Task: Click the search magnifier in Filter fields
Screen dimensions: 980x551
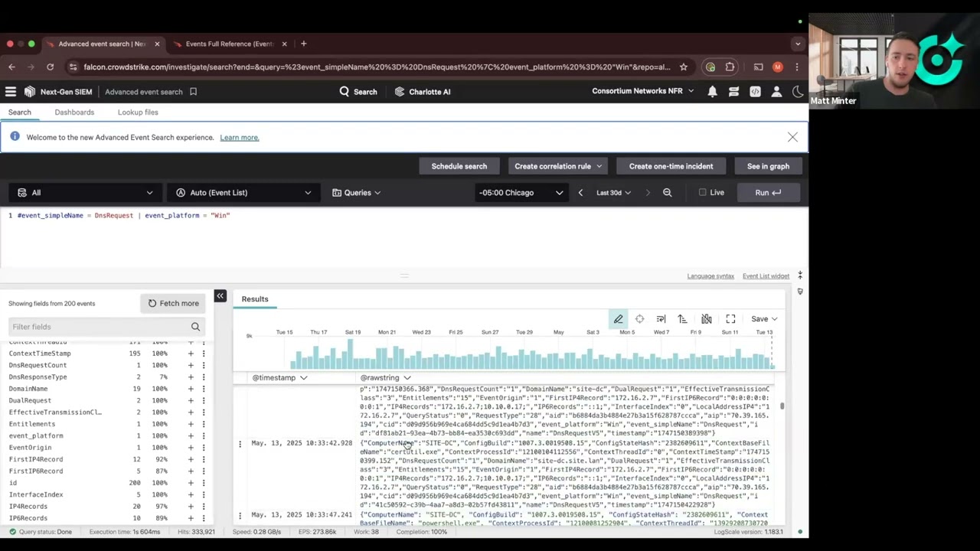Action: [195, 327]
